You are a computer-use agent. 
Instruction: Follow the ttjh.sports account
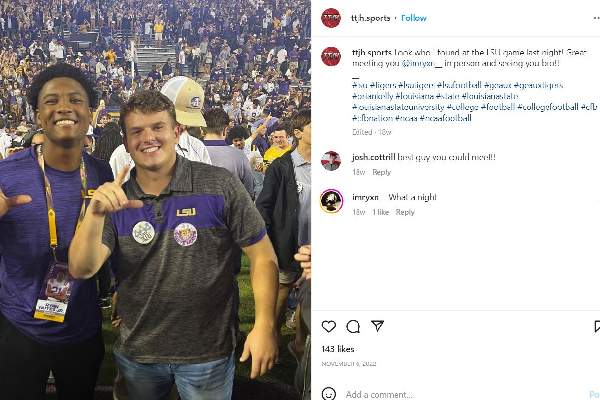[413, 18]
